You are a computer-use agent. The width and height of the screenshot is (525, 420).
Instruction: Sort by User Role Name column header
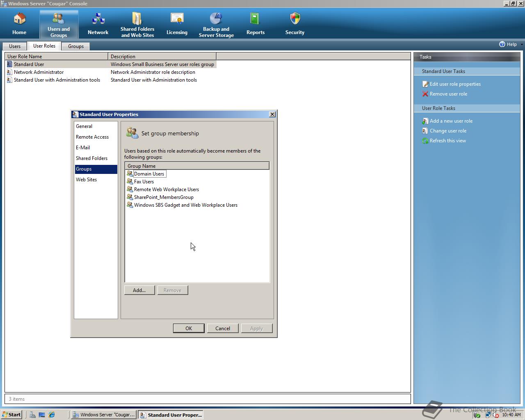[56, 57]
